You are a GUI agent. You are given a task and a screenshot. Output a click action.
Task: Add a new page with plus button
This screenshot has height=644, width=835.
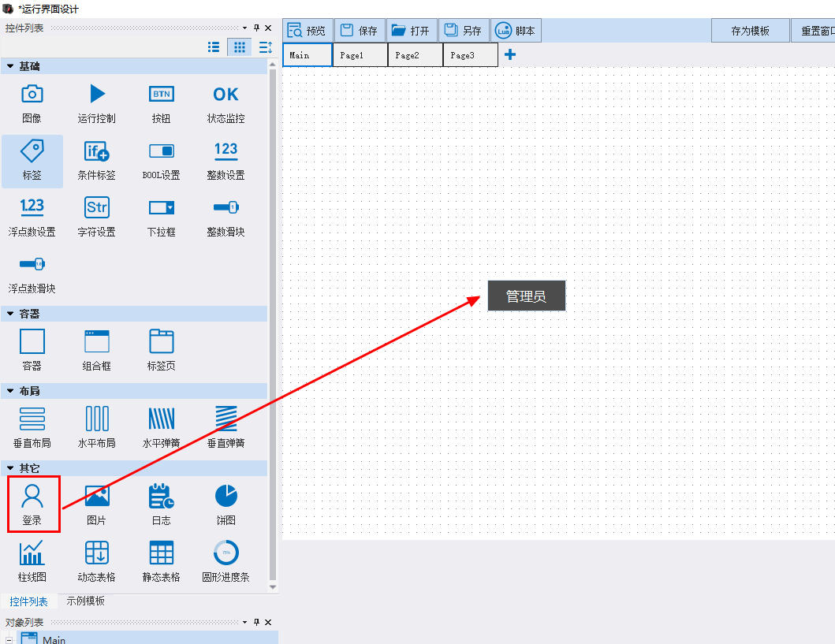(x=510, y=54)
